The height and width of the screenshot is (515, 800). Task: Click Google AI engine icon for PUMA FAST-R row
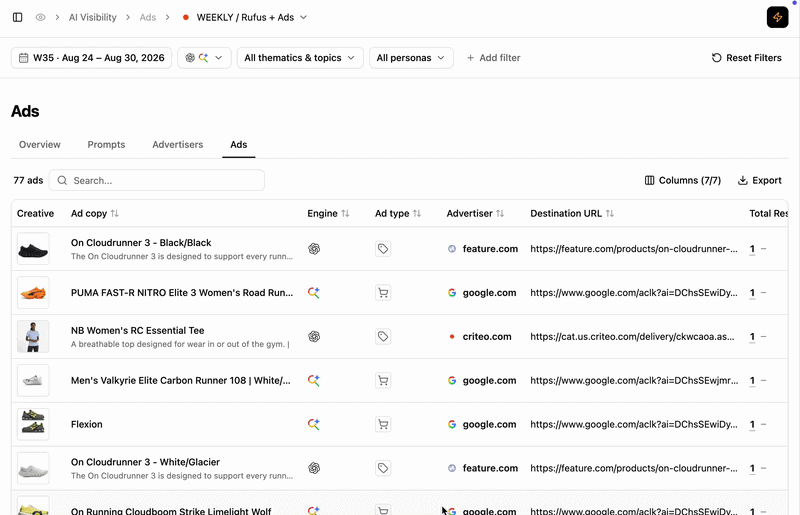[x=314, y=292]
